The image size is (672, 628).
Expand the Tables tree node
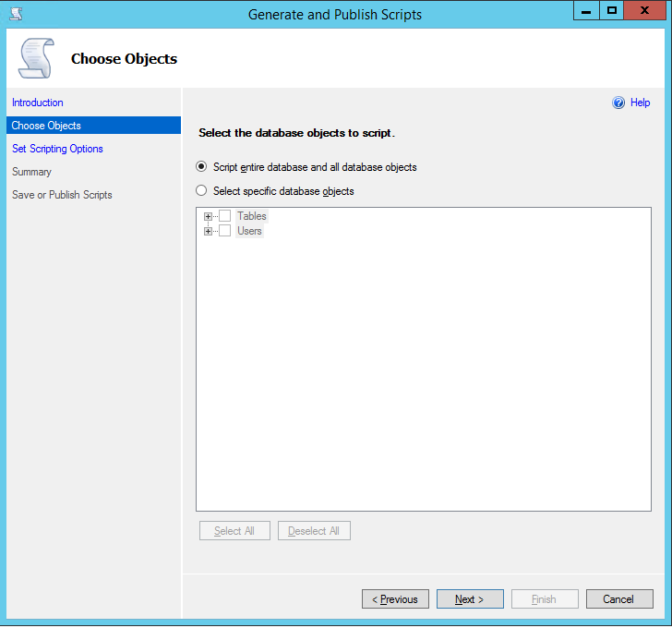coord(208,216)
